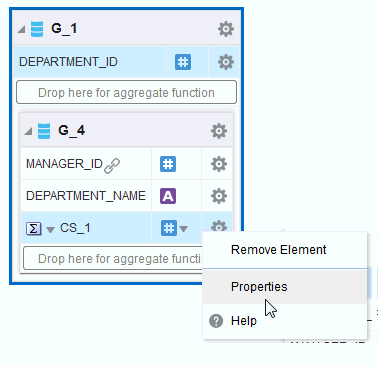Click the DEPARTMENT_ID row gear icon

click(226, 62)
